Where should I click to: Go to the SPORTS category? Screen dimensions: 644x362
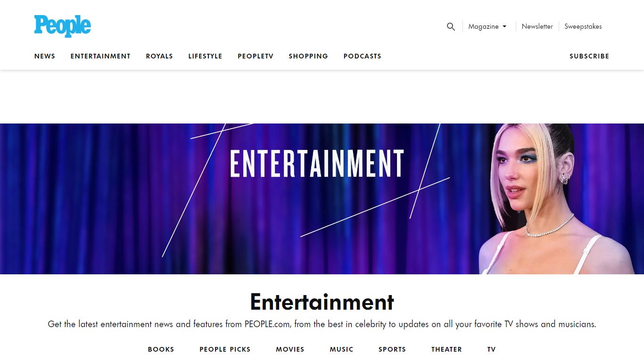[392, 349]
